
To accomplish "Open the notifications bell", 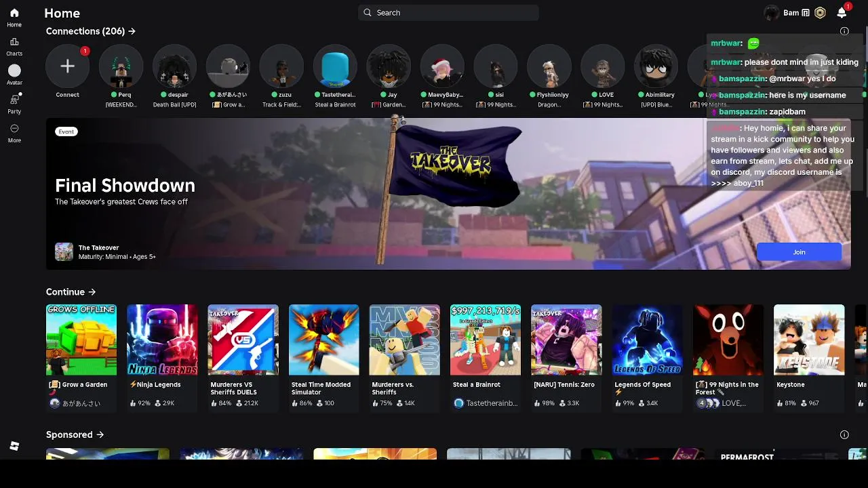I will click(x=842, y=12).
